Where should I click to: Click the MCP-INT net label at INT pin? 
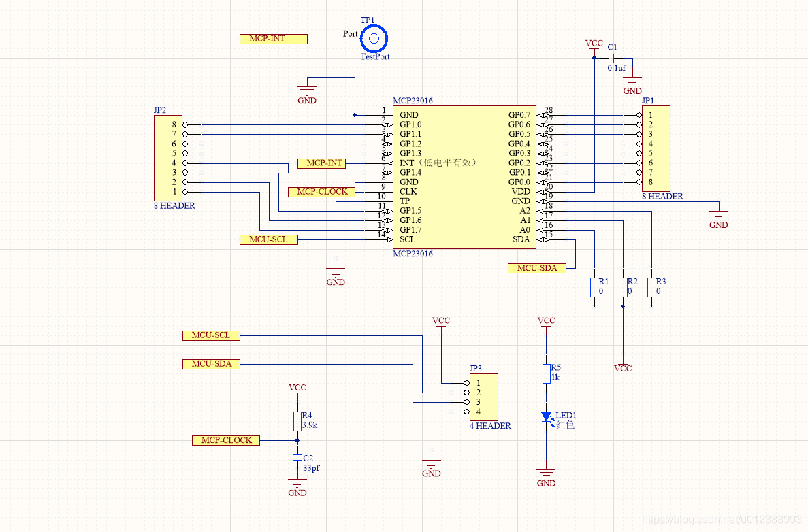[x=321, y=163]
